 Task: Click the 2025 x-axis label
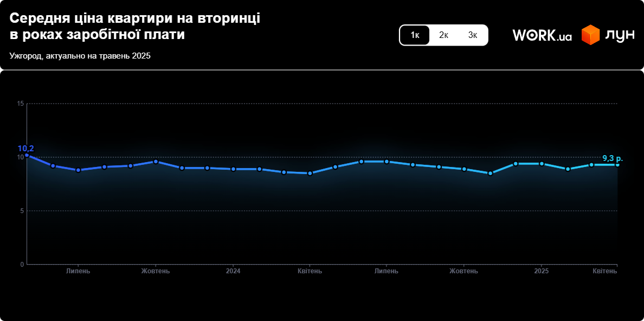[x=541, y=271]
